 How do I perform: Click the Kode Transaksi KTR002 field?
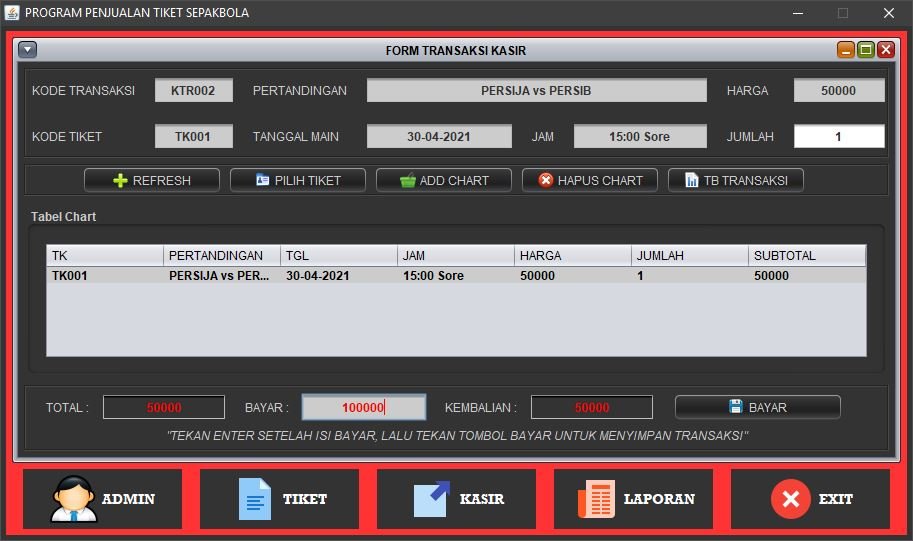pyautogui.click(x=194, y=91)
